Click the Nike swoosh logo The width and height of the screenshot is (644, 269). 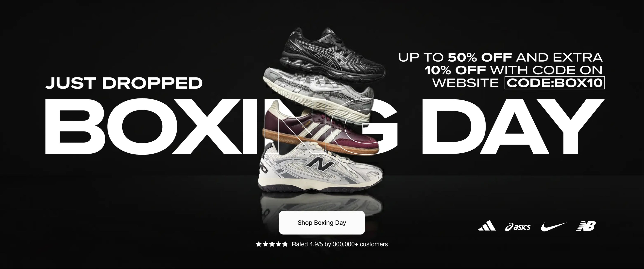point(553,227)
